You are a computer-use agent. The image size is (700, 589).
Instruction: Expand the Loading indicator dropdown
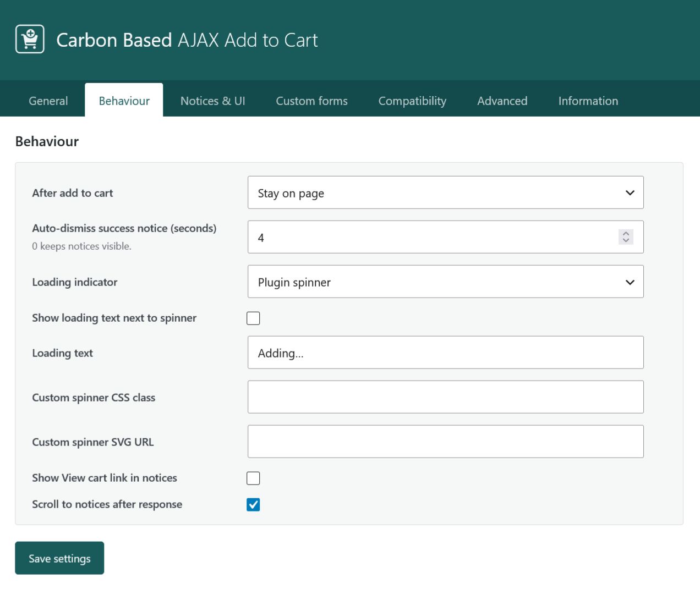pos(445,282)
